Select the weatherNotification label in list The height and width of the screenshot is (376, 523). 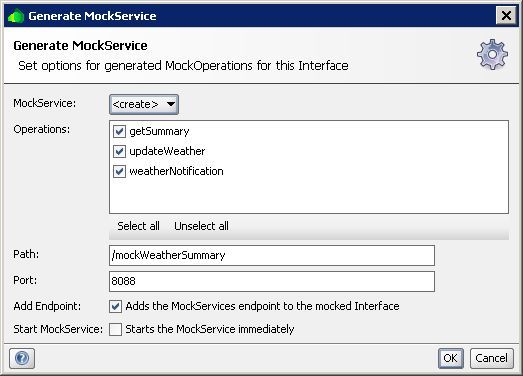coord(176,171)
